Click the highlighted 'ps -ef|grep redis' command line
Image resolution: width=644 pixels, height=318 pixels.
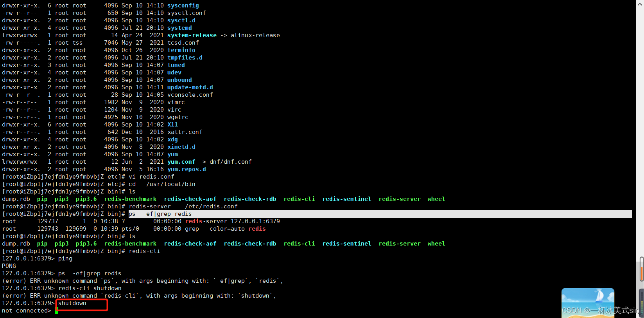pos(380,214)
